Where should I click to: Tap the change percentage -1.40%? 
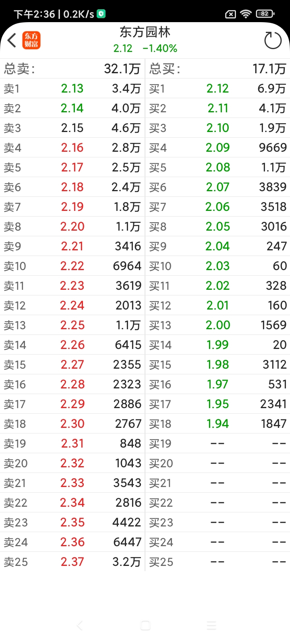pyautogui.click(x=160, y=49)
